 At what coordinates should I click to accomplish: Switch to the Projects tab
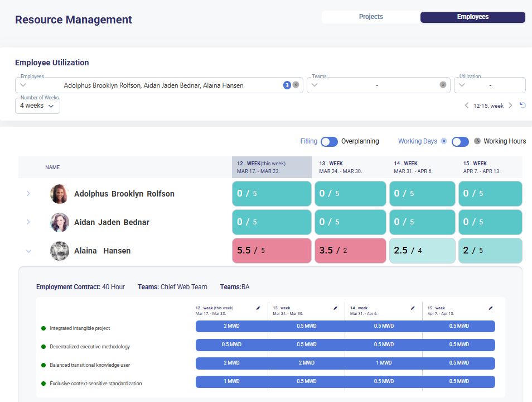371,17
